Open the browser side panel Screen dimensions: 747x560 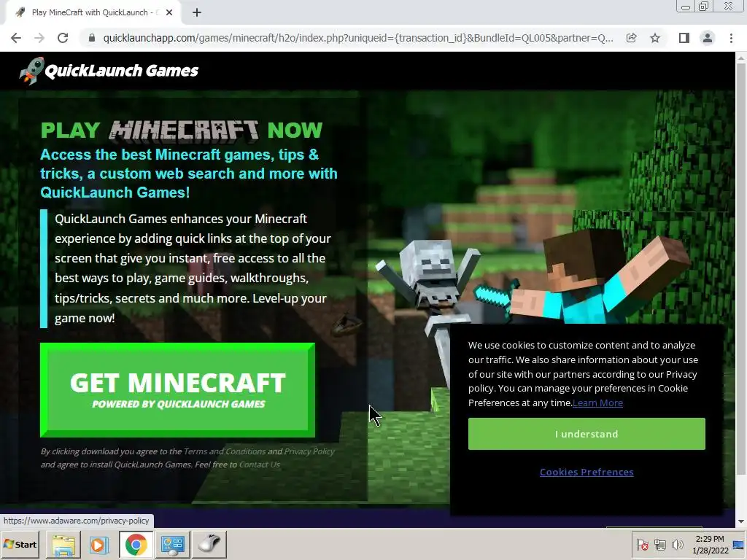click(x=684, y=38)
